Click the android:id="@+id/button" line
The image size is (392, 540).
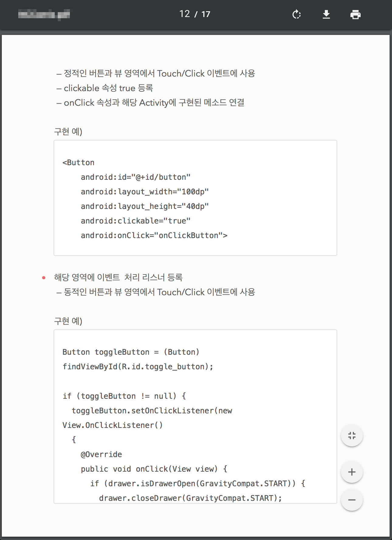pos(136,177)
